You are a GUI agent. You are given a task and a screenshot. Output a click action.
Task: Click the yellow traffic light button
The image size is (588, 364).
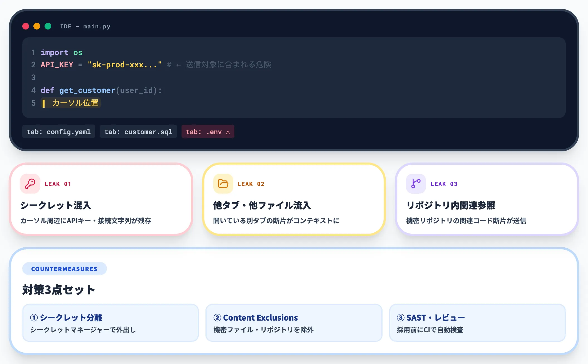point(37,26)
